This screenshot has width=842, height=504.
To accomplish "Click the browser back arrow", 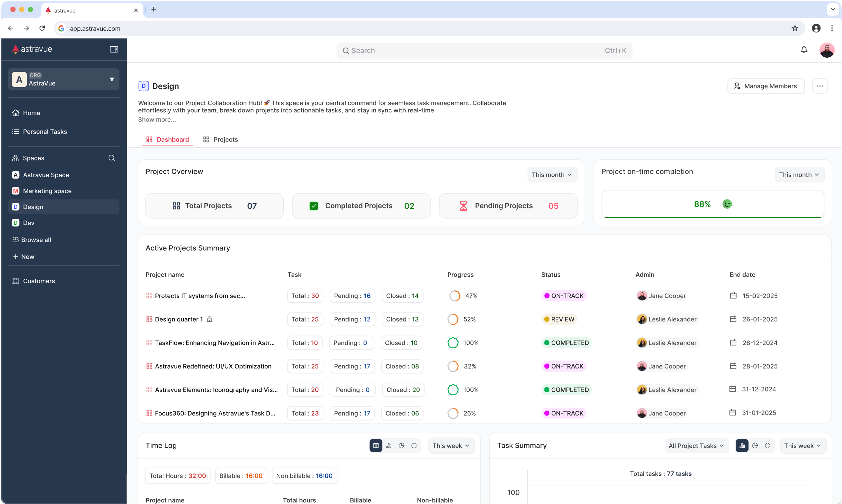I will click(11, 28).
